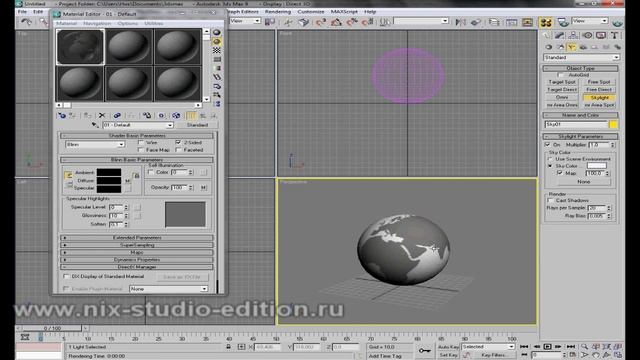The width and height of the screenshot is (640, 360).
Task: Toggle Show Map in Viewport icon
Action: pyautogui.click(x=176, y=116)
